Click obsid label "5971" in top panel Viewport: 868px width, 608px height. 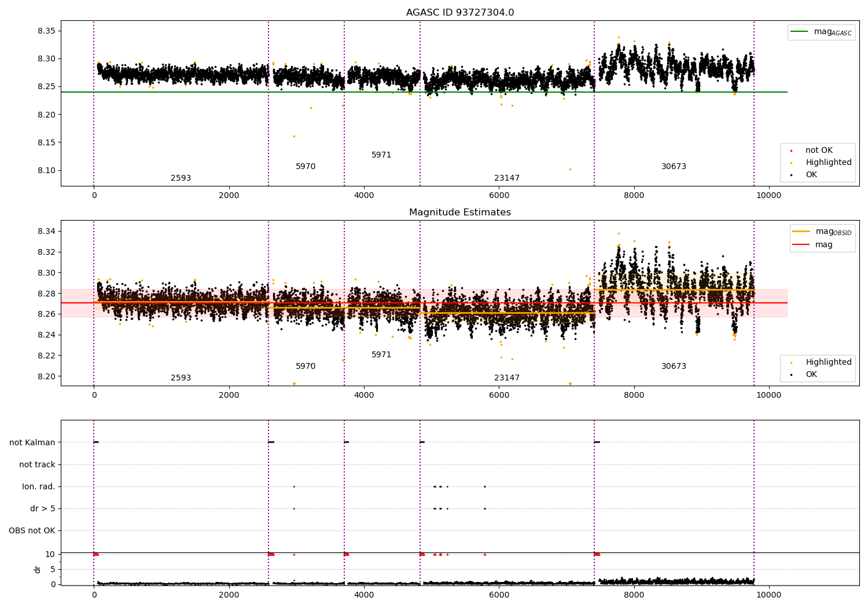click(x=381, y=155)
